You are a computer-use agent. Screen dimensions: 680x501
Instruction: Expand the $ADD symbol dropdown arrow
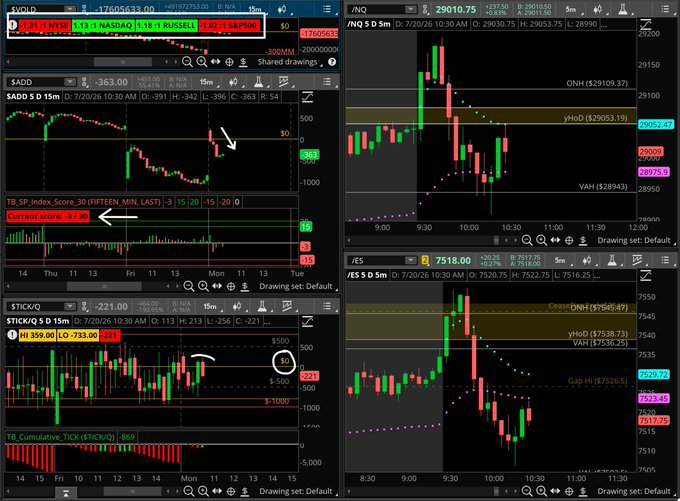click(x=69, y=82)
